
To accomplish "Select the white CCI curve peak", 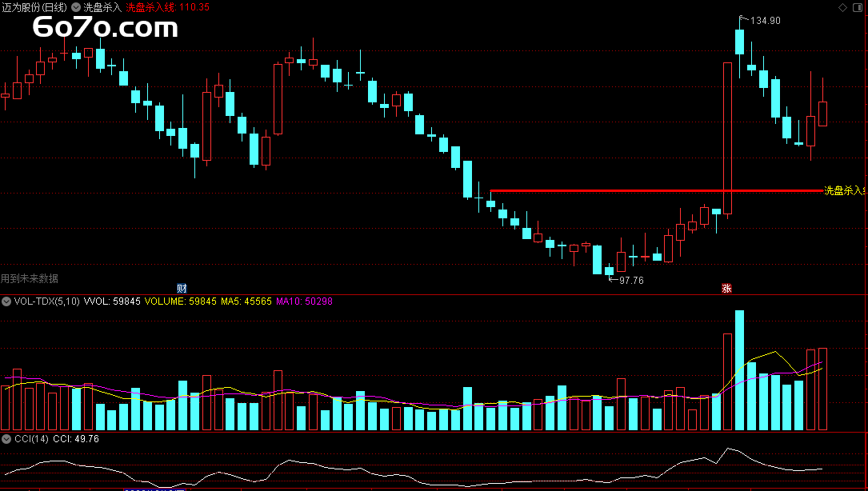I will (x=729, y=449).
